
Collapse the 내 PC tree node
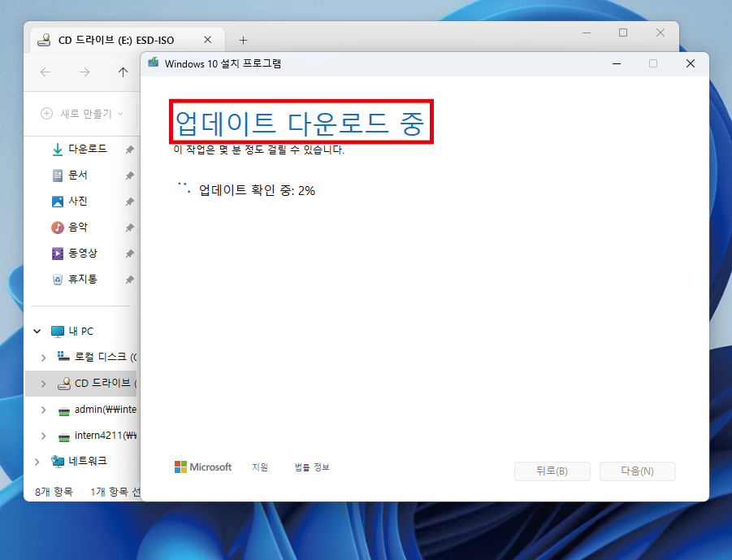pos(37,332)
